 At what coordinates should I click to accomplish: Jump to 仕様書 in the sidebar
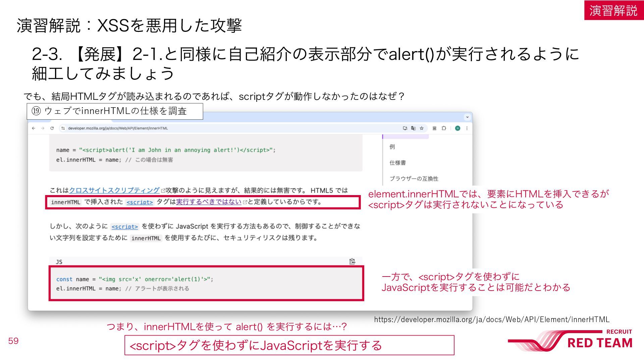click(x=397, y=163)
